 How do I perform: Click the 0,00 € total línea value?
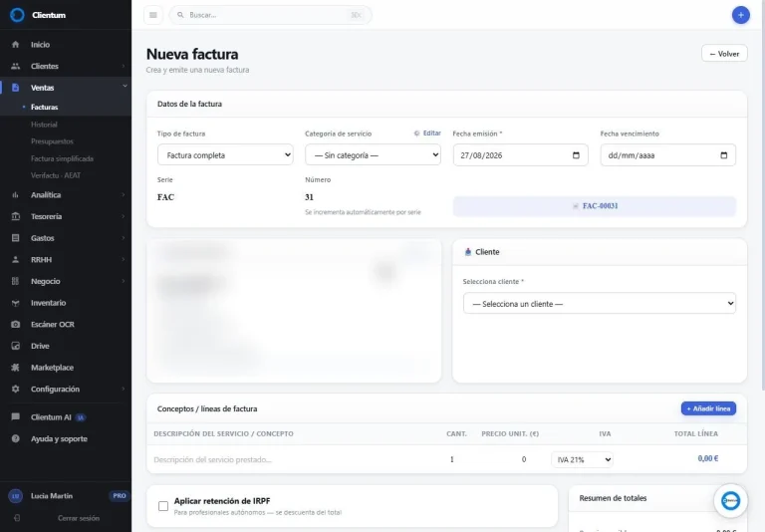tap(708, 458)
